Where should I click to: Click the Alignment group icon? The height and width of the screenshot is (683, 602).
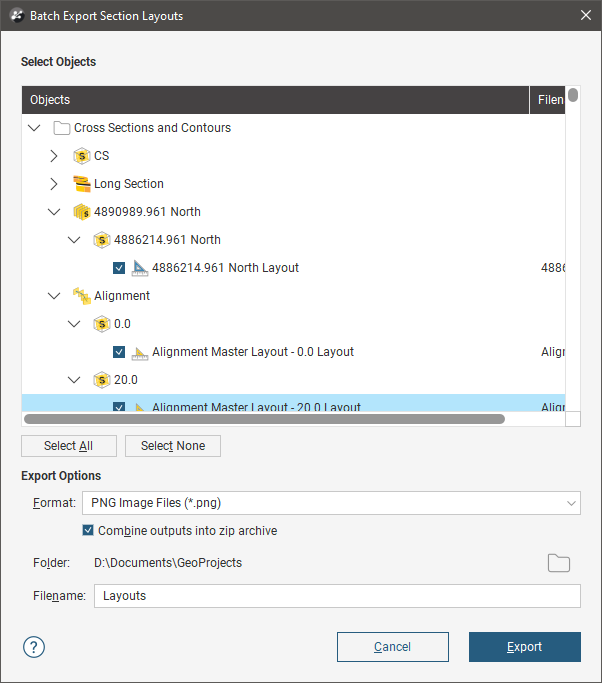82,296
